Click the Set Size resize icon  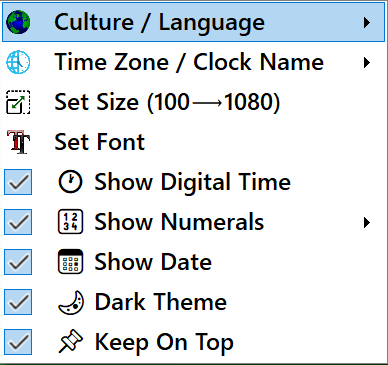18,102
